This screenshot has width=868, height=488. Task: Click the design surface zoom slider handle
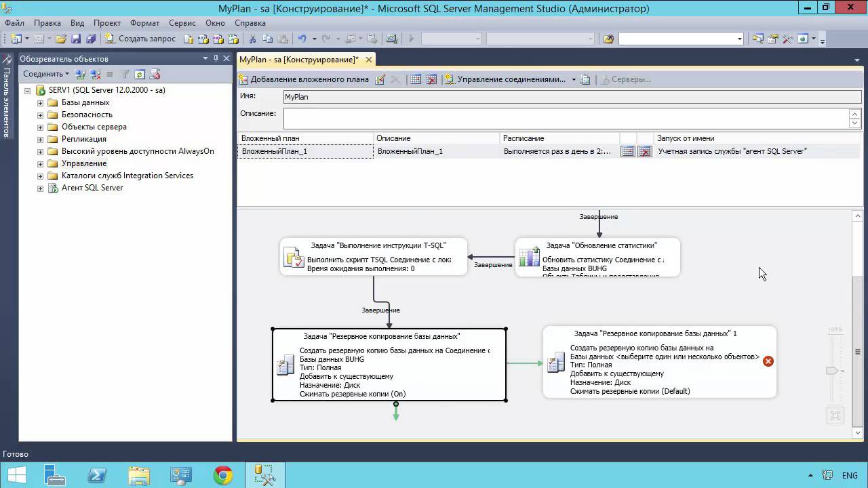832,371
